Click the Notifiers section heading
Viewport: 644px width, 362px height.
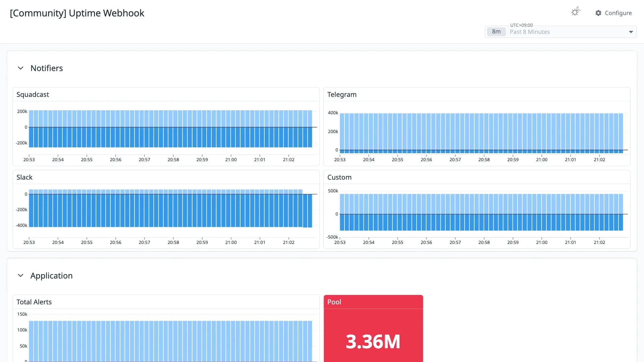click(x=47, y=68)
